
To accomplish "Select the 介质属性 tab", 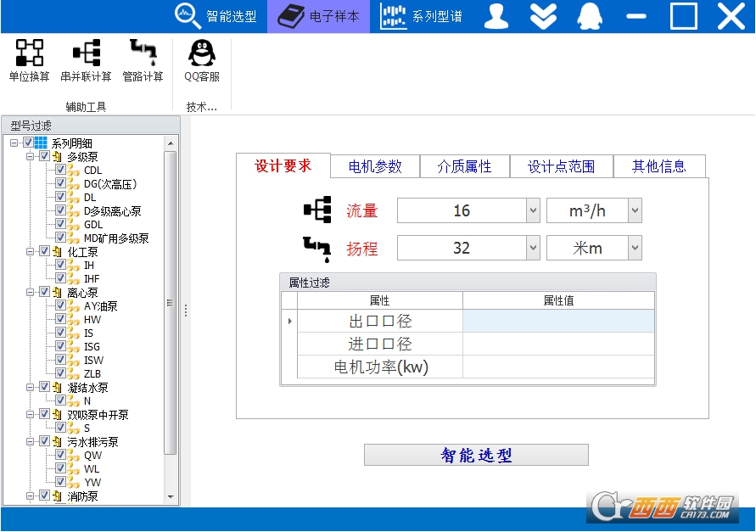I will point(464,166).
